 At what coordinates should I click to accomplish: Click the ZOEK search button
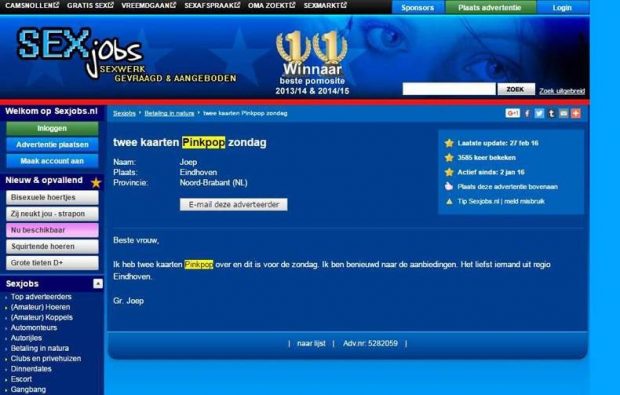[516, 89]
